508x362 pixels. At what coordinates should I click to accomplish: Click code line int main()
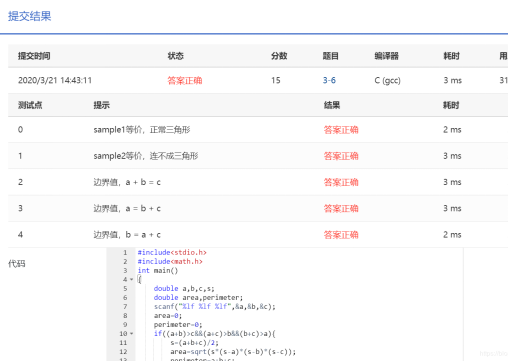pyautogui.click(x=158, y=270)
